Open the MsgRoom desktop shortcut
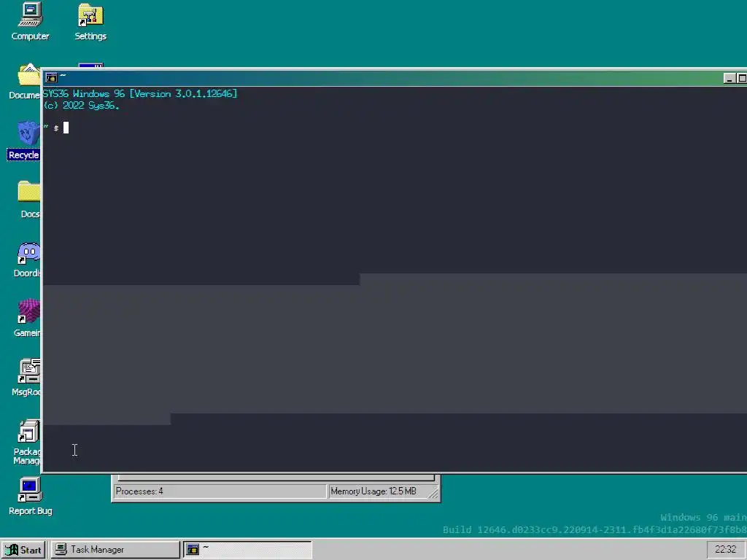Image resolution: width=747 pixels, height=560 pixels. (x=28, y=377)
